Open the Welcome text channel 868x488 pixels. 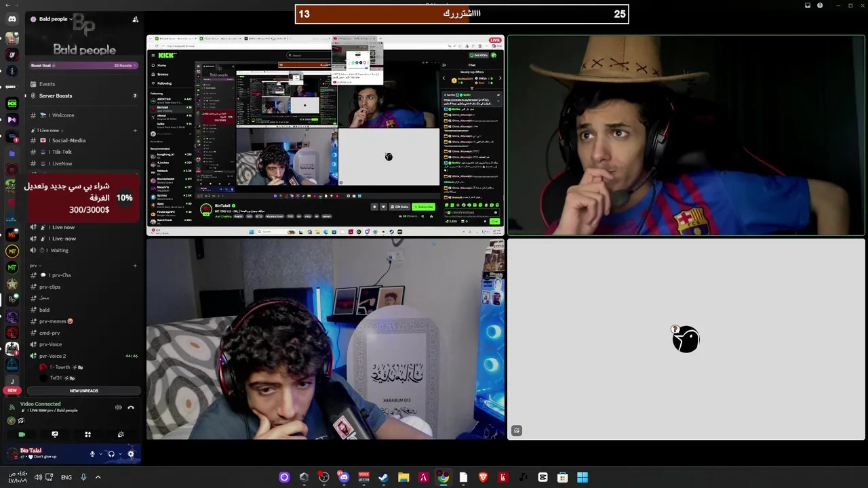(x=84, y=115)
